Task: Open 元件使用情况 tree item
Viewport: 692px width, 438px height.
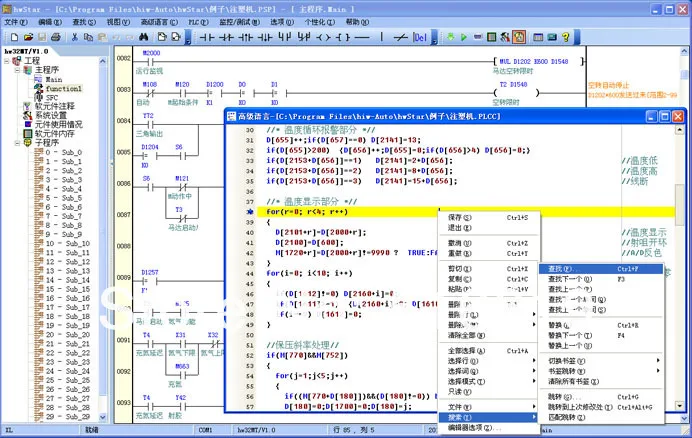Action: [59, 125]
